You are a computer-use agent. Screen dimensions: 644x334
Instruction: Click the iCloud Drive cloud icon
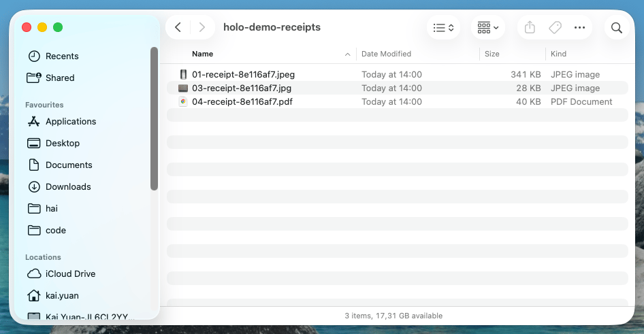pos(34,273)
